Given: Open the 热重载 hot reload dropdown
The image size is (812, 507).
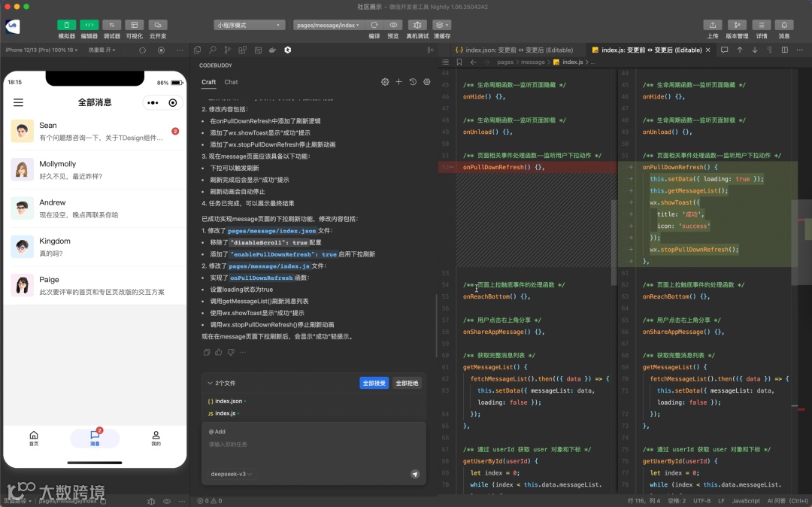Looking at the screenshot, I should [x=101, y=50].
